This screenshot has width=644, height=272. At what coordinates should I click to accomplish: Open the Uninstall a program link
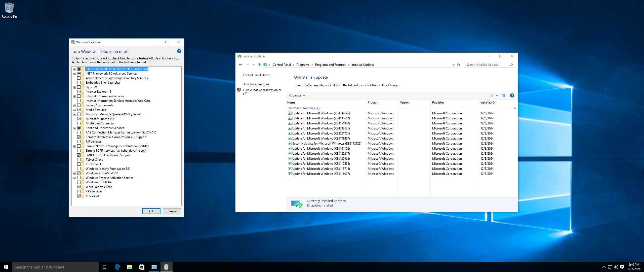(256, 84)
